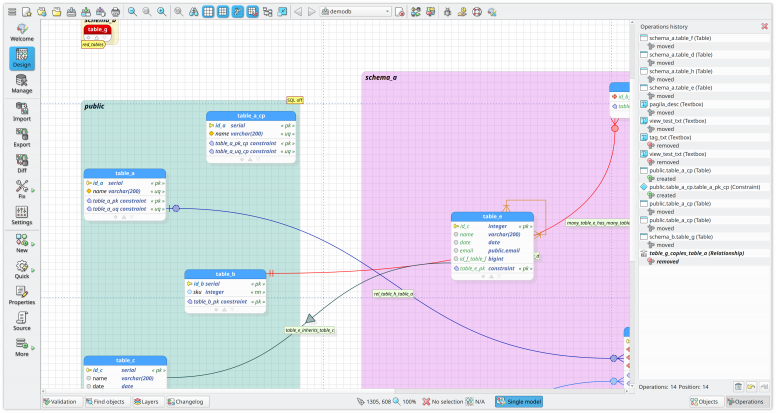The height and width of the screenshot is (413, 776).
Task: Select public.table_a_cp.table_a_pk_cp (Constraint) entry
Action: point(705,187)
